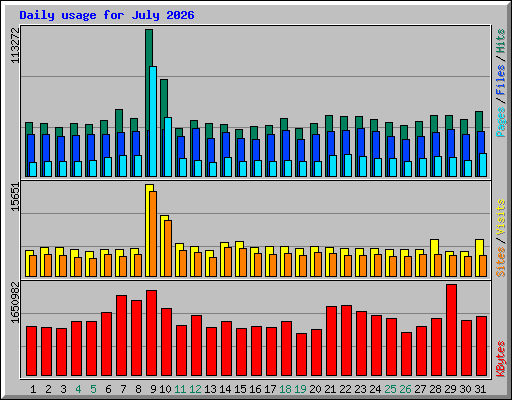Click the day 22 axis label
This screenshot has height=400, width=512.
[x=345, y=389]
